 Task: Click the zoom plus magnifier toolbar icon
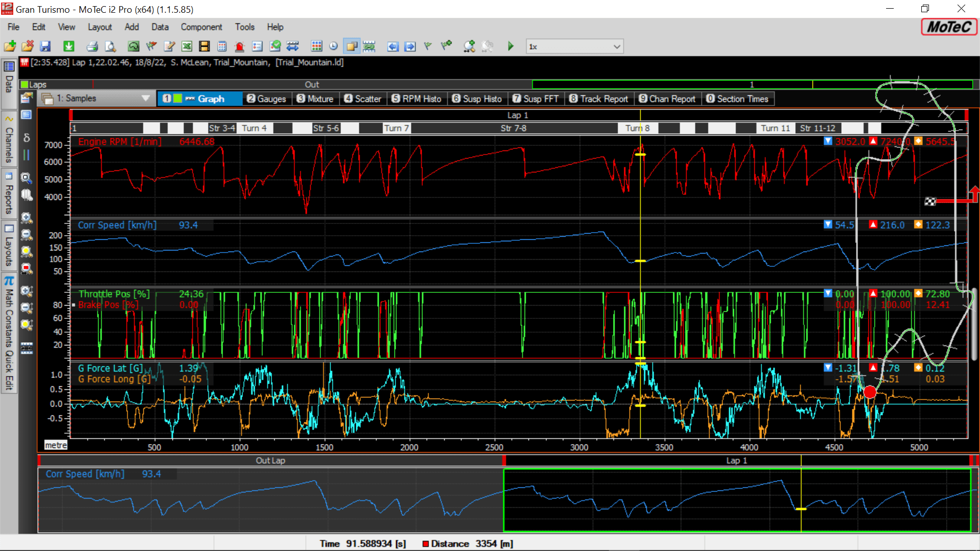469,46
